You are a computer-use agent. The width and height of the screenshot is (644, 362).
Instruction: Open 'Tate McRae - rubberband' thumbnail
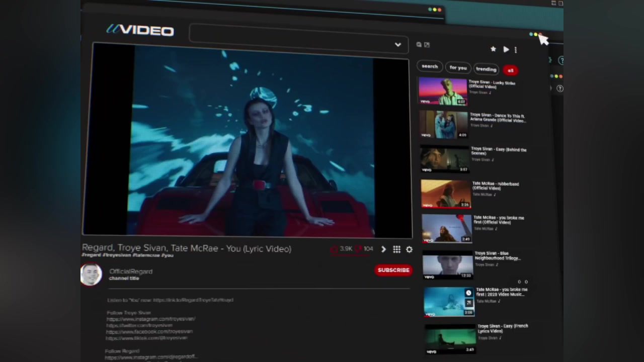point(446,194)
